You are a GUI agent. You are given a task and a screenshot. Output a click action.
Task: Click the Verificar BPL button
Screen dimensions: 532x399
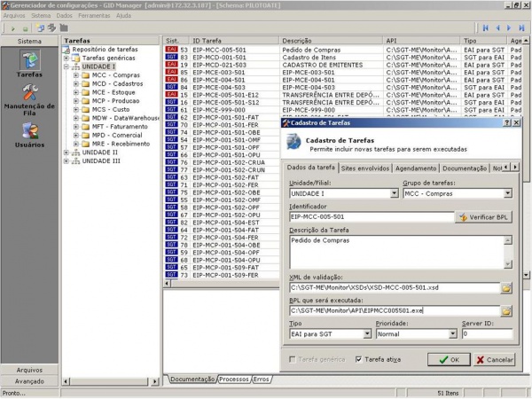[485, 216]
